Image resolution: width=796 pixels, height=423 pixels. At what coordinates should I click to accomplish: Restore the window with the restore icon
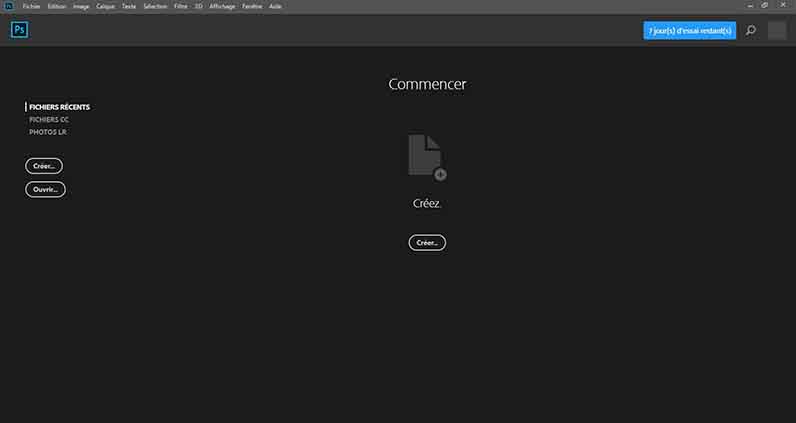(x=764, y=5)
